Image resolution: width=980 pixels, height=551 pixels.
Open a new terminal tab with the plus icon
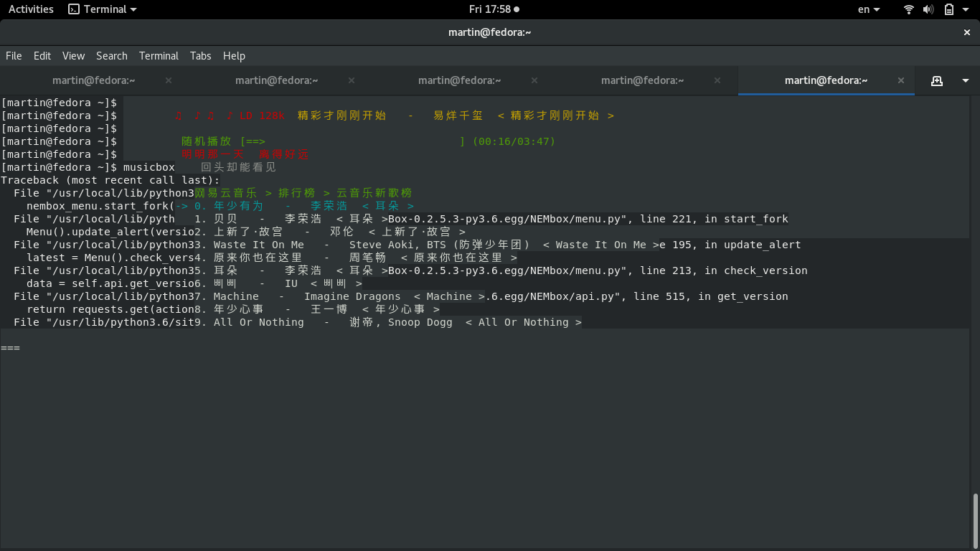[x=937, y=80]
